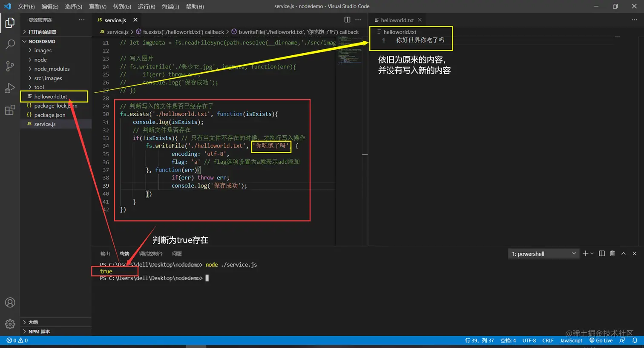Switch to the 问题 panel tab
The height and width of the screenshot is (348, 644).
(x=177, y=254)
